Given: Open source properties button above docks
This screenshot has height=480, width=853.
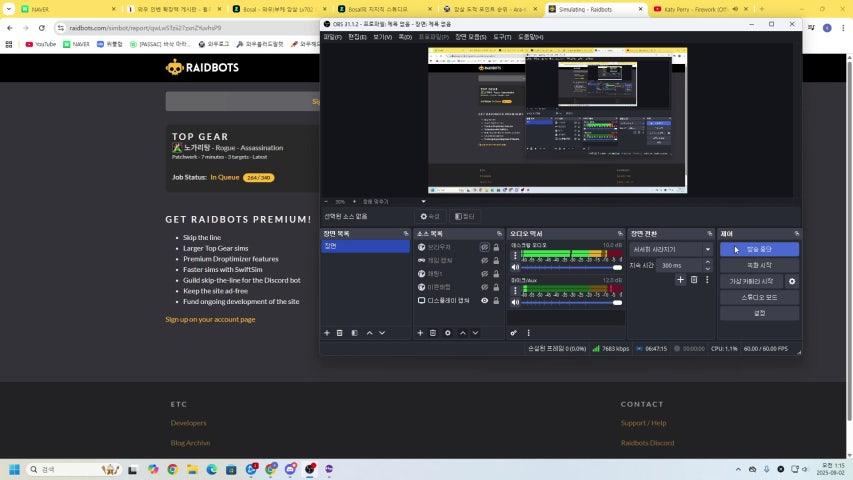Looking at the screenshot, I should (x=430, y=217).
